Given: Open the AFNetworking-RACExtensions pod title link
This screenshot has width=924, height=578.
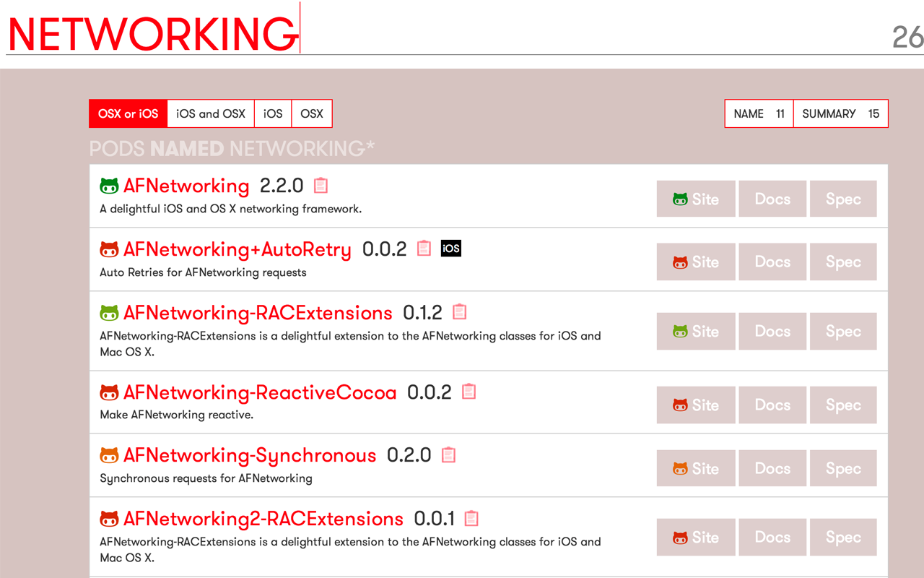Looking at the screenshot, I should pos(258,313).
